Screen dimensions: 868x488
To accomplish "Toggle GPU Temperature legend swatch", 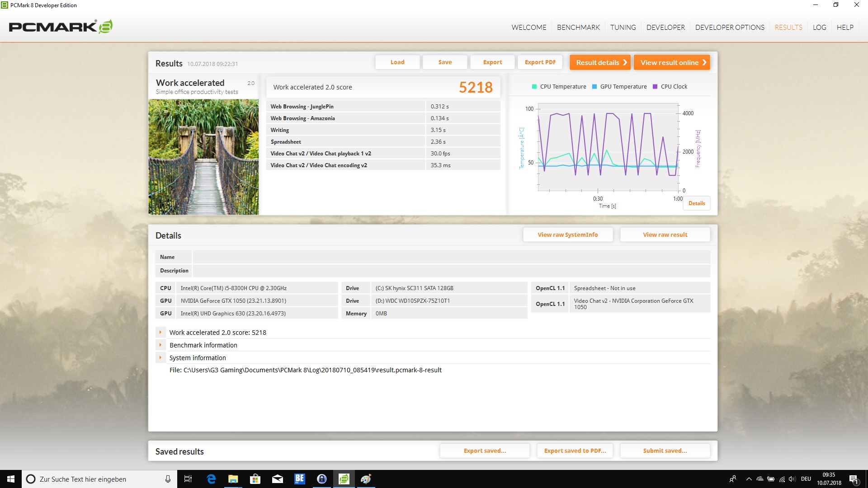I will tap(594, 87).
